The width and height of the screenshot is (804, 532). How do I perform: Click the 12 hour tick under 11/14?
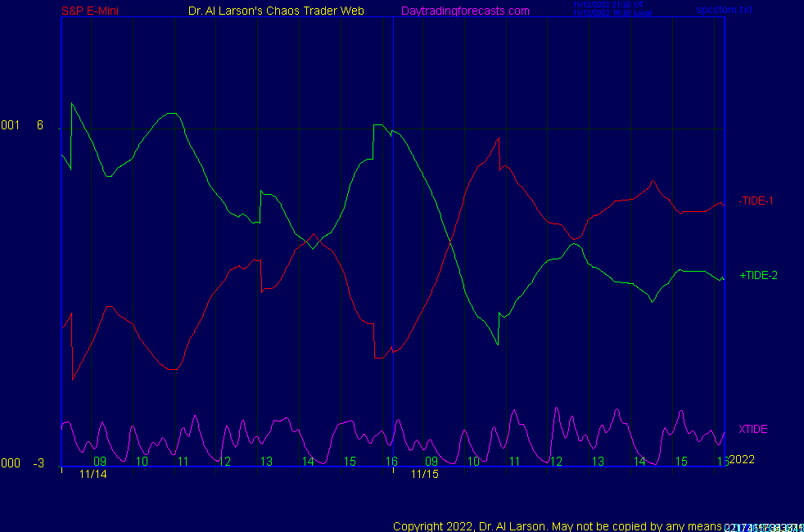[x=225, y=462]
